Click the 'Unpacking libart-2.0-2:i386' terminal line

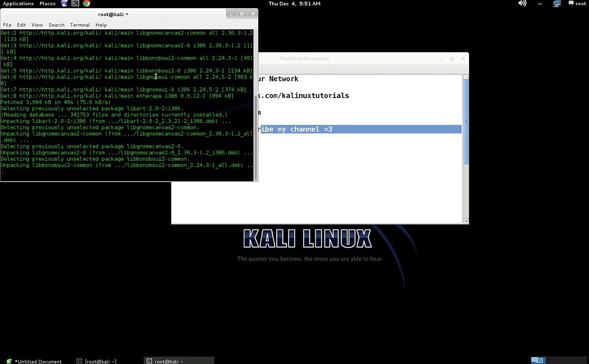pyautogui.click(x=116, y=121)
